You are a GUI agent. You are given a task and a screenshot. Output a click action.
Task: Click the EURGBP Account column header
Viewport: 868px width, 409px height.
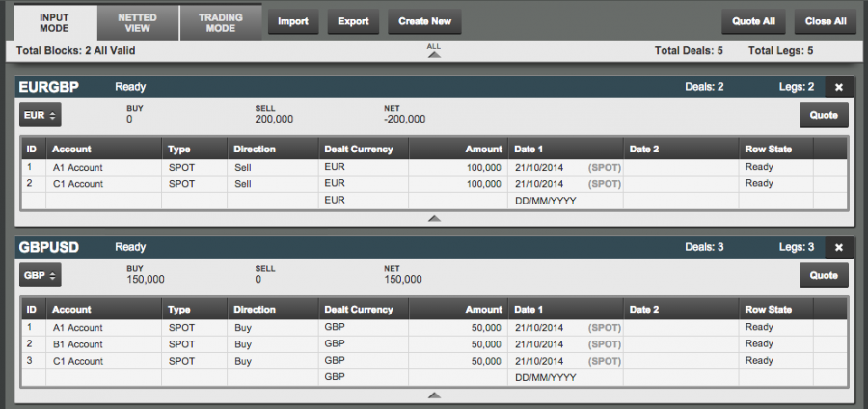point(104,149)
